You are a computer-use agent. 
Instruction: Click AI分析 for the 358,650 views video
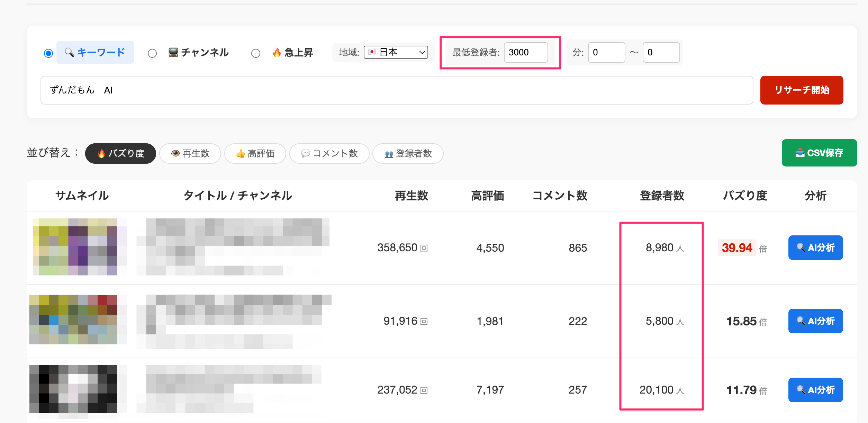pos(815,248)
